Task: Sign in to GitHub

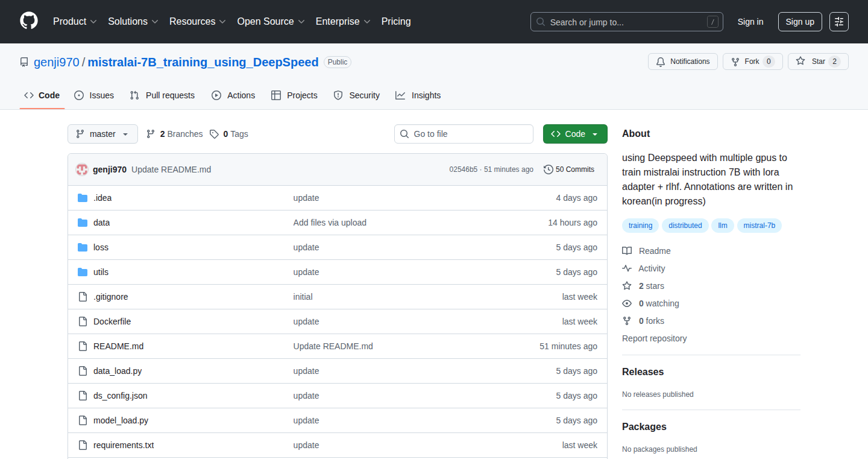Action: [750, 22]
